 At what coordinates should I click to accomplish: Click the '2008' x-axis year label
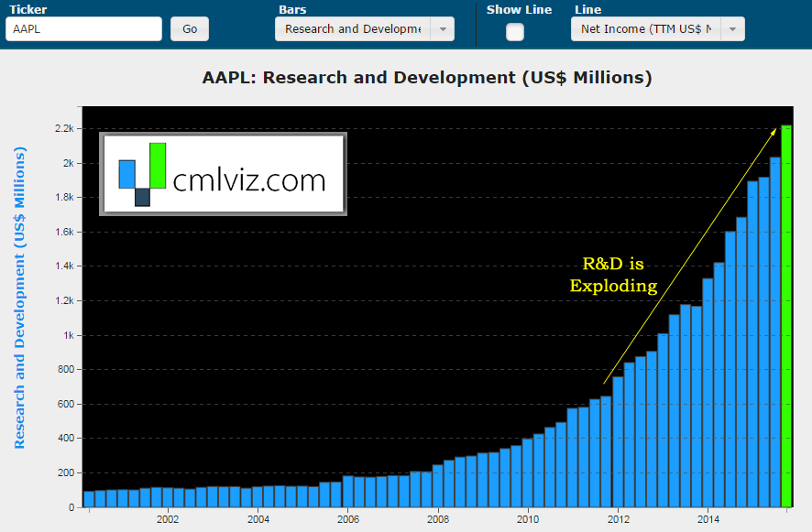click(438, 519)
